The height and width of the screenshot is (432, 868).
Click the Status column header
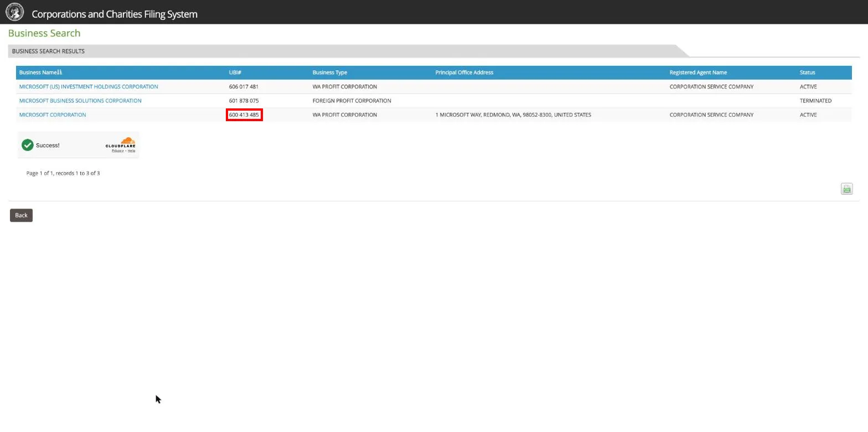tap(807, 72)
